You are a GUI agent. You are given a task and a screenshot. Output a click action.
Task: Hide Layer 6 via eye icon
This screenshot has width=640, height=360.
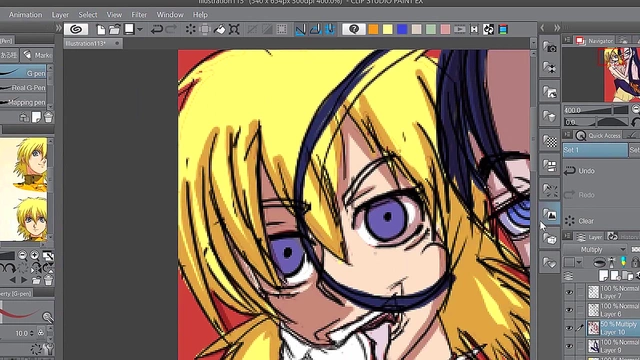(x=569, y=310)
